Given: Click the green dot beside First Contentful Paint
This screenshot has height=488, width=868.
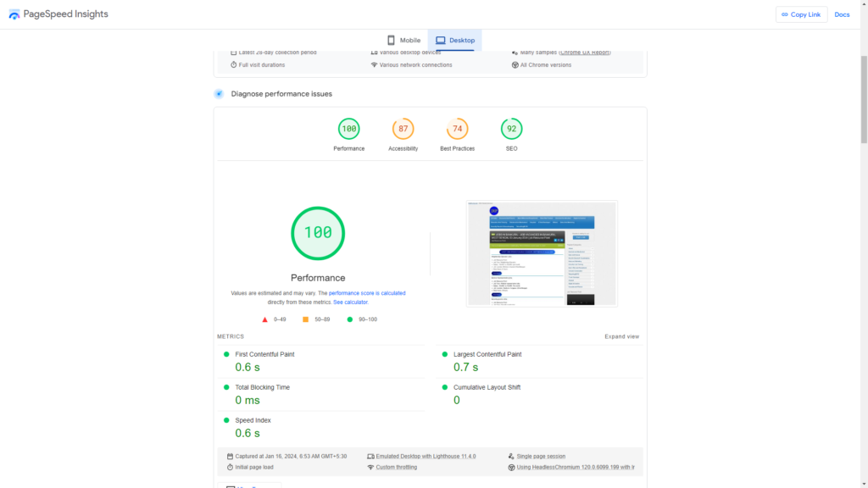Looking at the screenshot, I should 226,354.
